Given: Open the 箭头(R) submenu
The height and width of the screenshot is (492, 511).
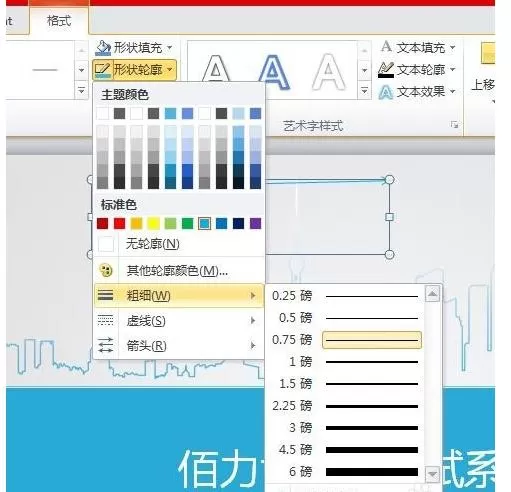Looking at the screenshot, I should [179, 346].
